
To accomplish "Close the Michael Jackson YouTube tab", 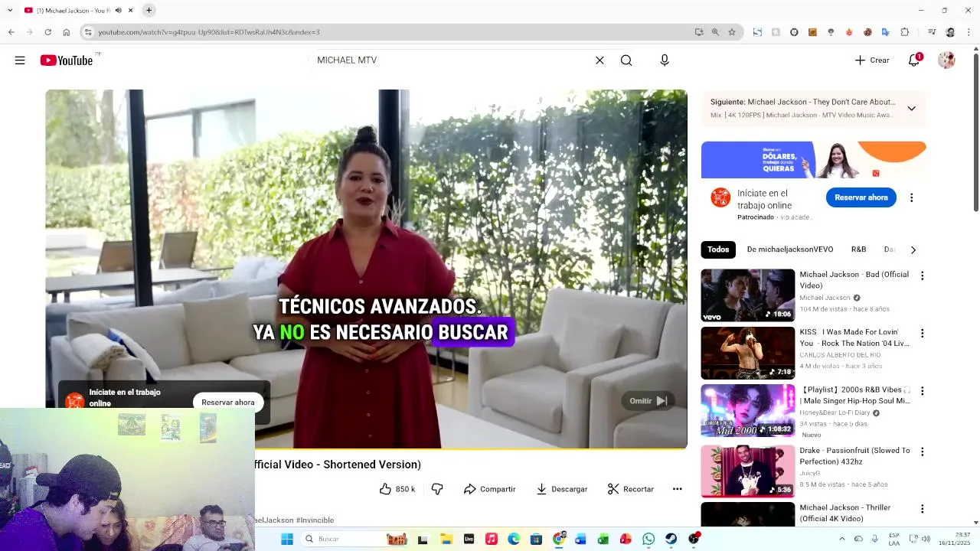I will (x=131, y=11).
